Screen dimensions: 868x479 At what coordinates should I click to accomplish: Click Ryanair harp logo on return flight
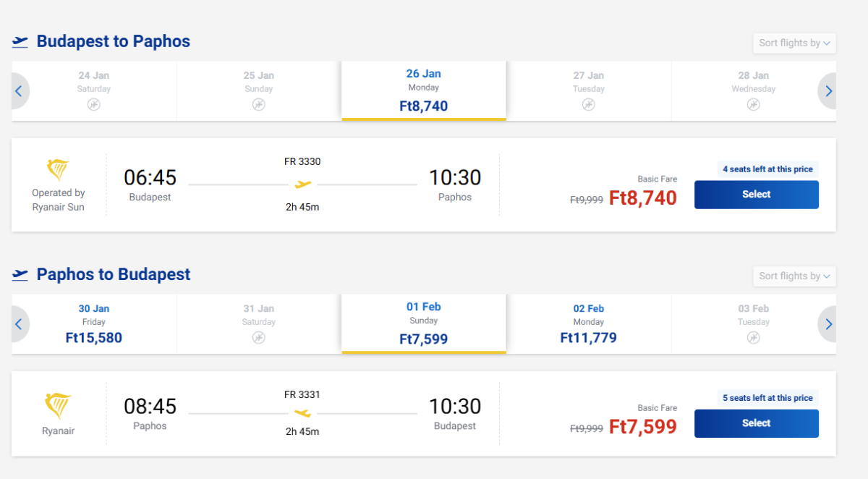(58, 407)
